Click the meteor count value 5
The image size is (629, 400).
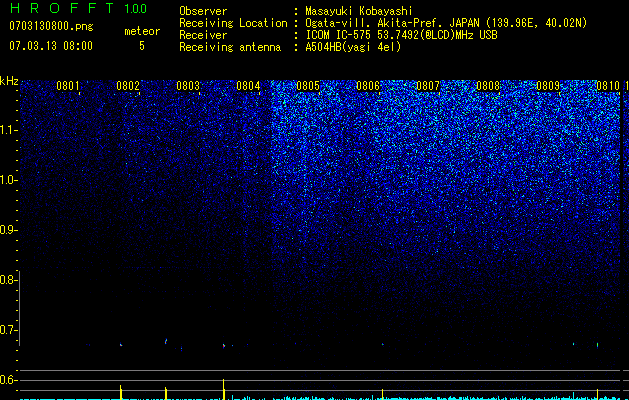click(142, 46)
